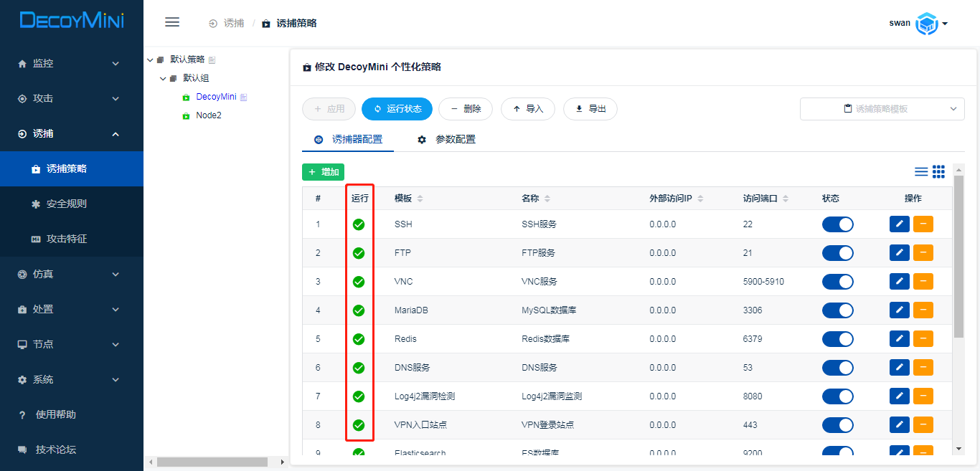Screen dimensions: 980x471
Task: Expand the 监控 sidebar menu
Action: [x=71, y=63]
